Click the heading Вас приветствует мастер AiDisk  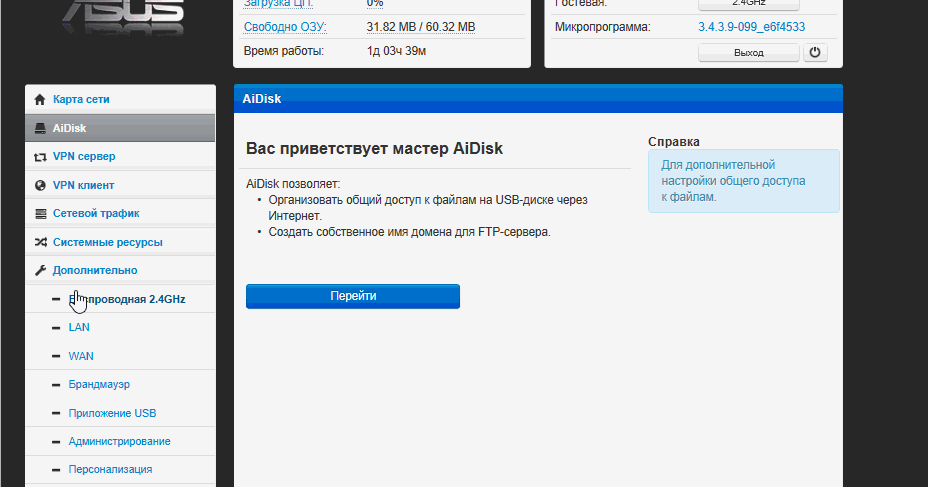[374, 148]
